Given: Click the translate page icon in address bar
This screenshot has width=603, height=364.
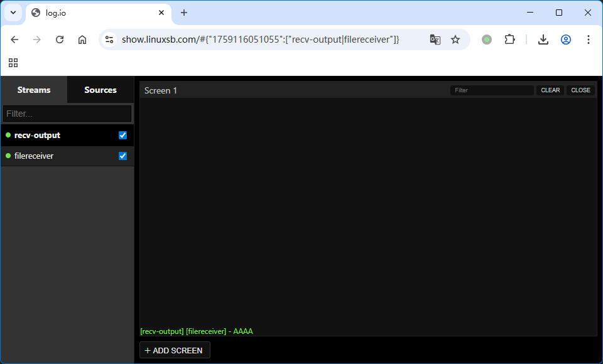Looking at the screenshot, I should [x=435, y=40].
